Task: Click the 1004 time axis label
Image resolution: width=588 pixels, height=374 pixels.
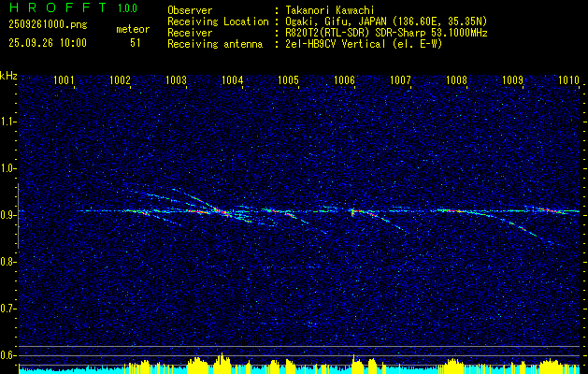Action: (232, 79)
